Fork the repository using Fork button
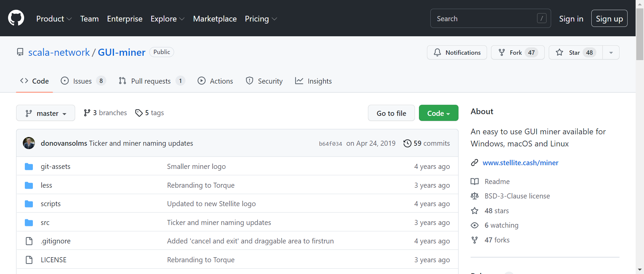The height and width of the screenshot is (274, 644). click(518, 53)
